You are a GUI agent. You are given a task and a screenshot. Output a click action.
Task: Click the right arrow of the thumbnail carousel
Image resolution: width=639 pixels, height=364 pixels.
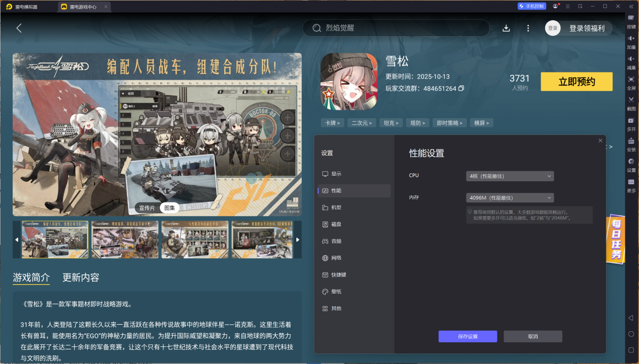(297, 239)
